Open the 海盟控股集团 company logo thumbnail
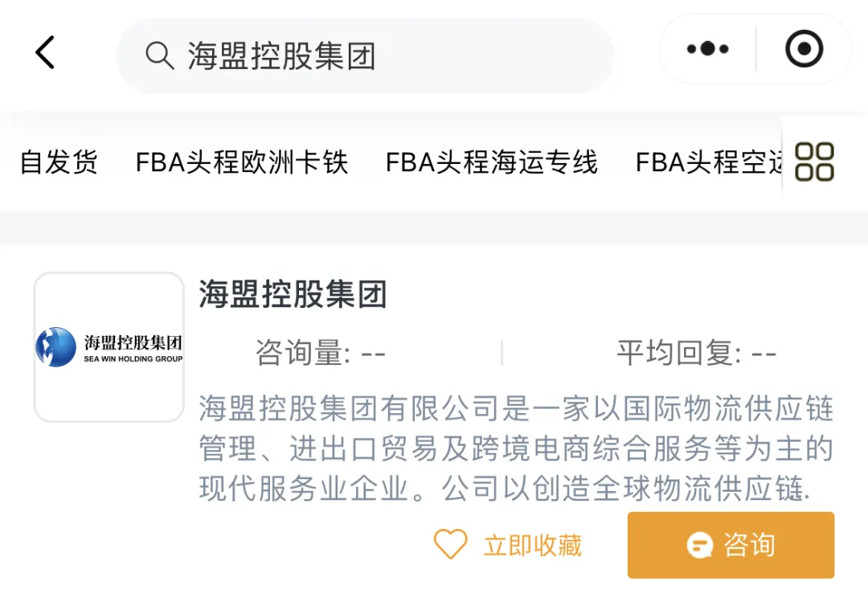The width and height of the screenshot is (868, 606). click(x=109, y=347)
